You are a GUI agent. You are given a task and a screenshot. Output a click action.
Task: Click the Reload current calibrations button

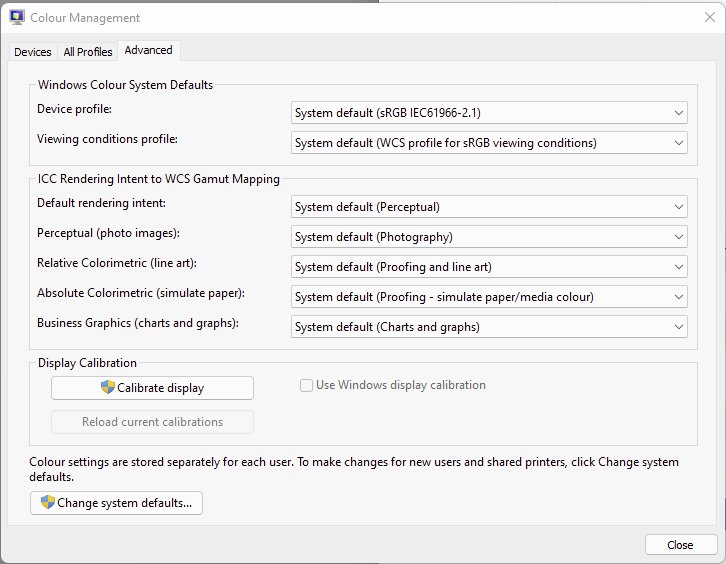tap(152, 422)
